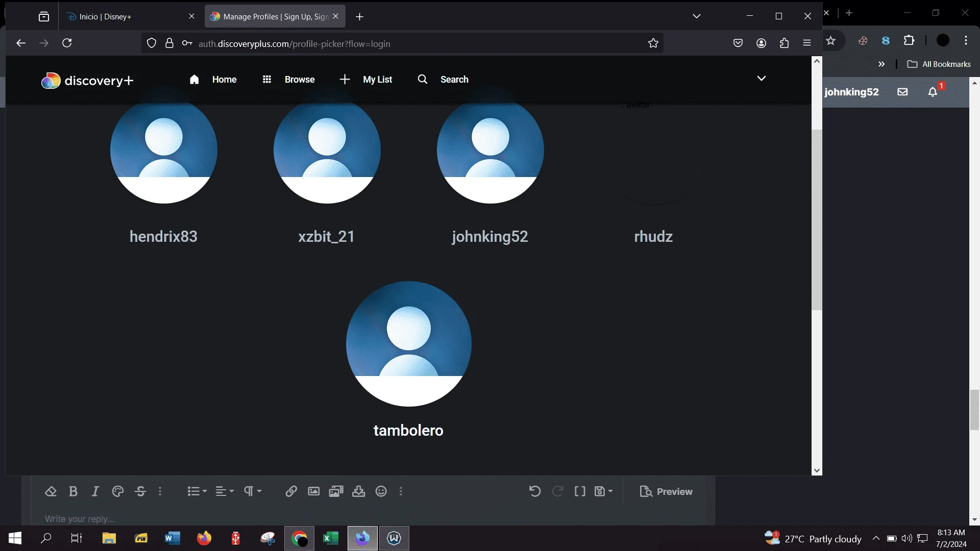
Task: Open the Firefox account icon
Action: (x=762, y=43)
